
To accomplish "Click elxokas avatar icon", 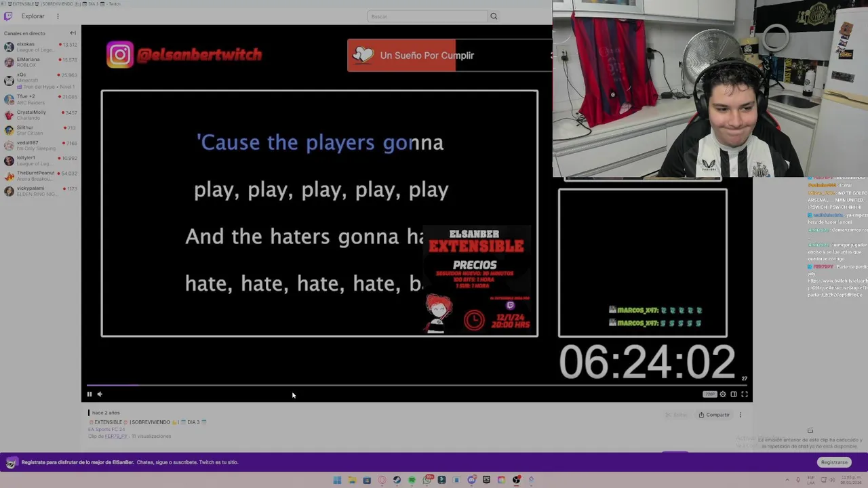I will [x=9, y=47].
